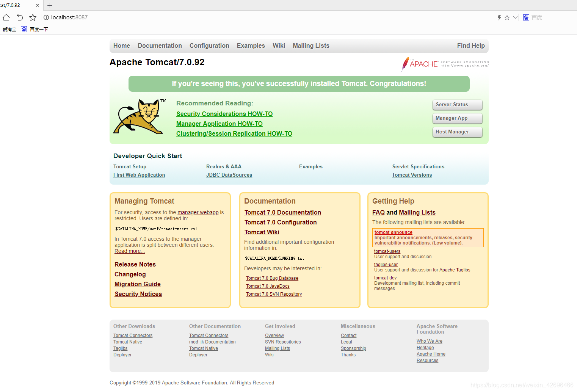Open the Configuration navigation item
Screen dimensions: 577x392
pyautogui.click(x=209, y=45)
